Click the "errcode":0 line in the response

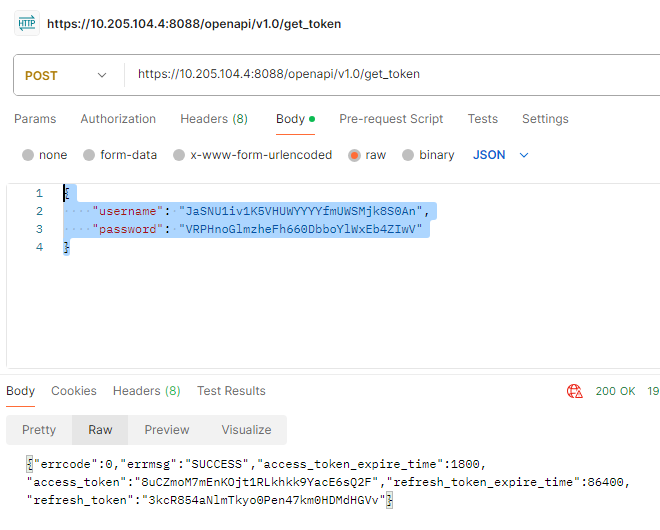256,464
